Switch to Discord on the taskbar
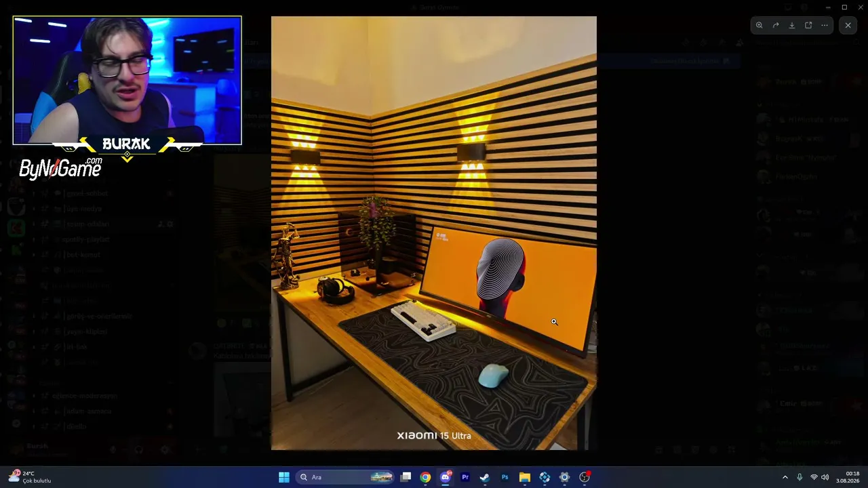 pos(446,477)
